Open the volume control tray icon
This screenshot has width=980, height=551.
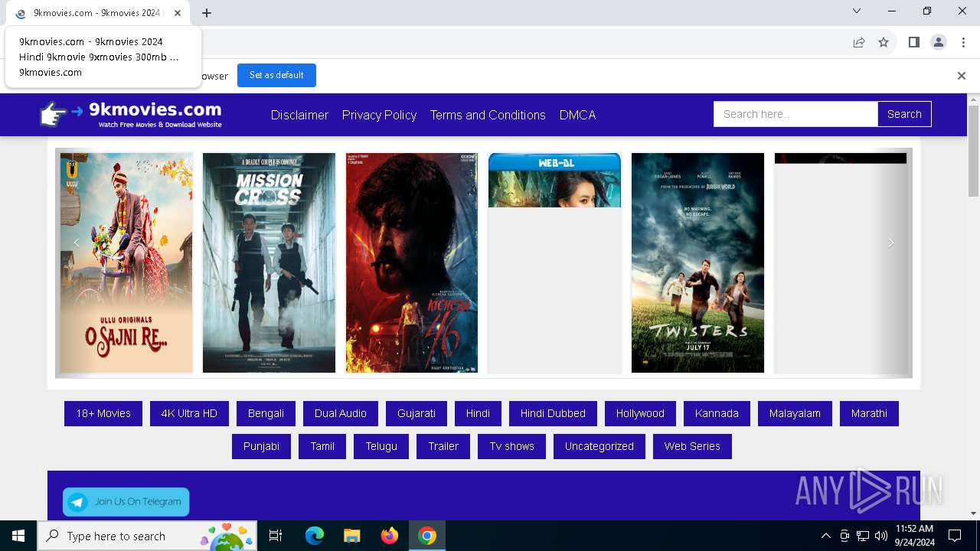pos(881,536)
